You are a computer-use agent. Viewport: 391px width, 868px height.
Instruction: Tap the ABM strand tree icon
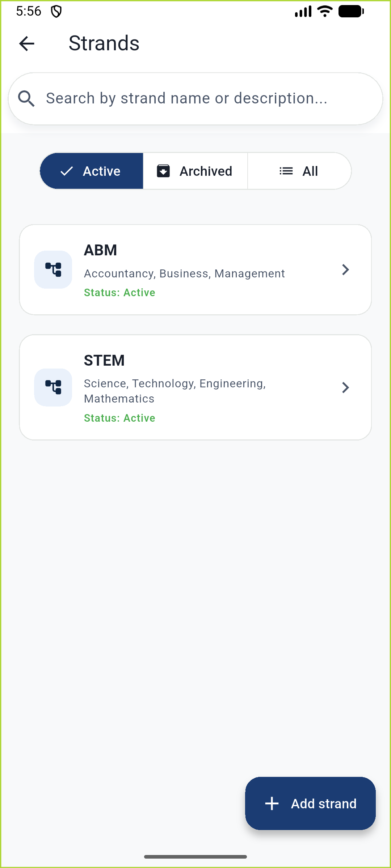point(53,270)
